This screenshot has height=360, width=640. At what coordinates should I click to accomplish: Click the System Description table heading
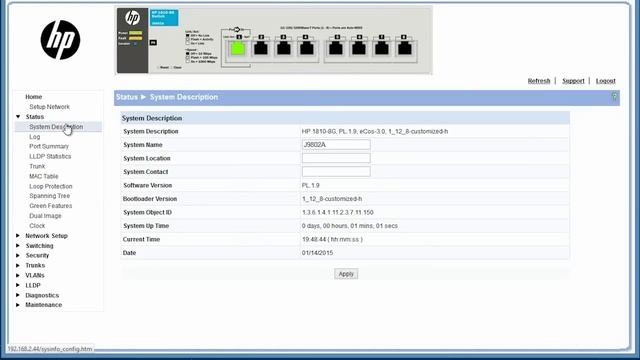(x=152, y=118)
